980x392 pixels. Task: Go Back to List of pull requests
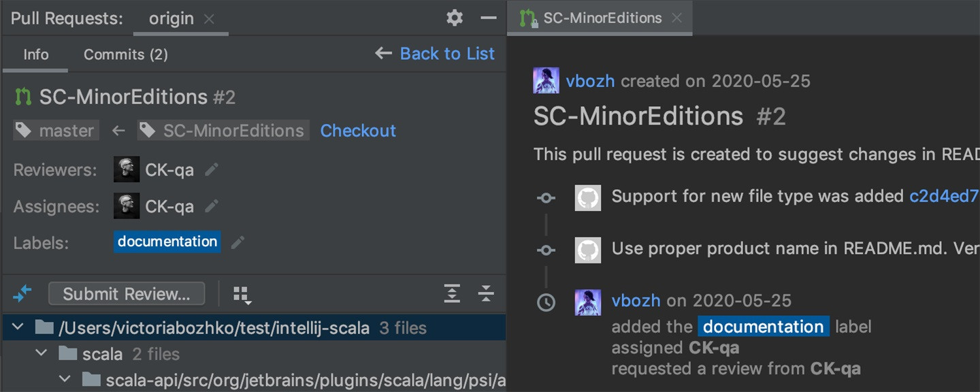[x=436, y=54]
